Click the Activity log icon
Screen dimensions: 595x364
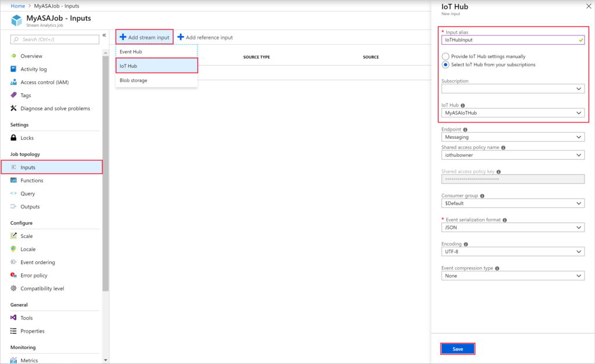[14, 69]
